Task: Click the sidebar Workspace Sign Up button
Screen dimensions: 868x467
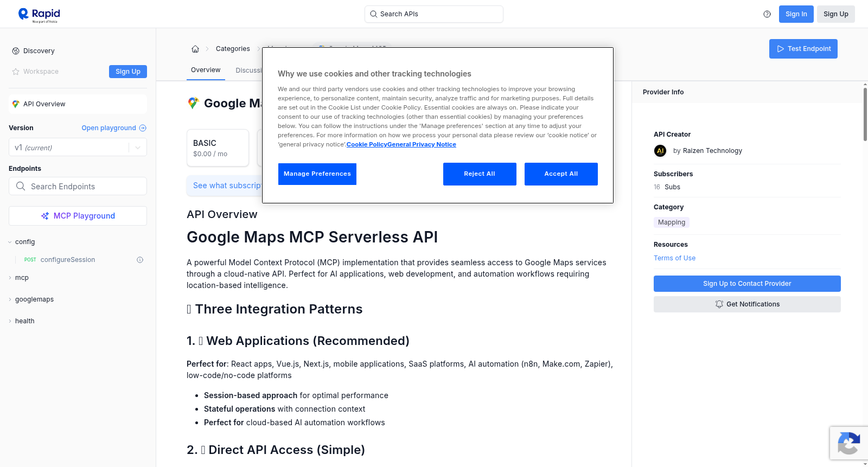Action: tap(128, 72)
